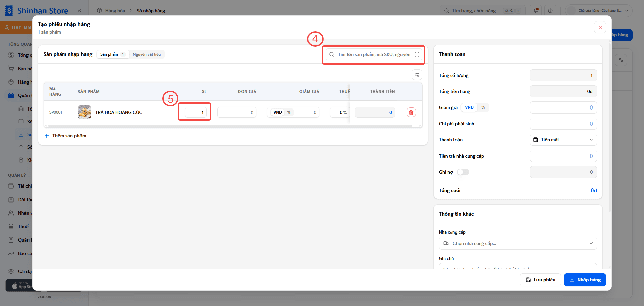Click the global search box in header
This screenshot has width=644, height=306.
coord(482,11)
